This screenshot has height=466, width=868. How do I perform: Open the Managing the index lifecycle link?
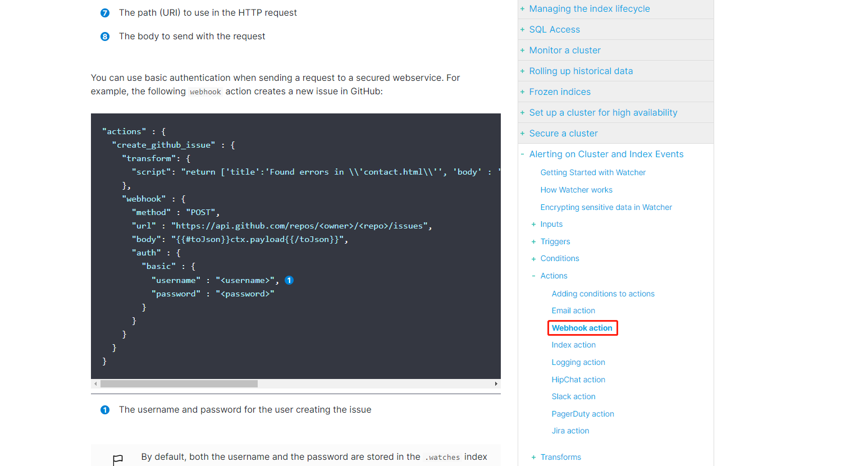click(x=590, y=9)
